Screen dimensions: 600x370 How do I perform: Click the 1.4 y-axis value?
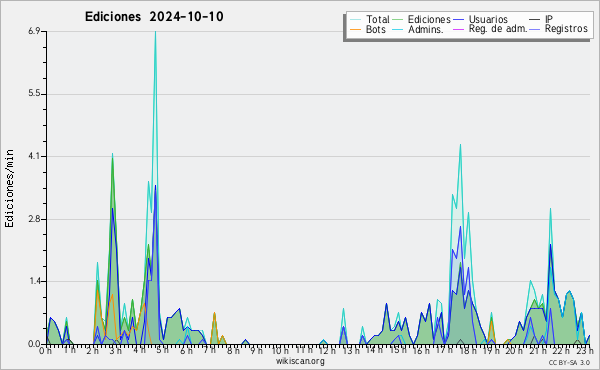click(x=34, y=282)
